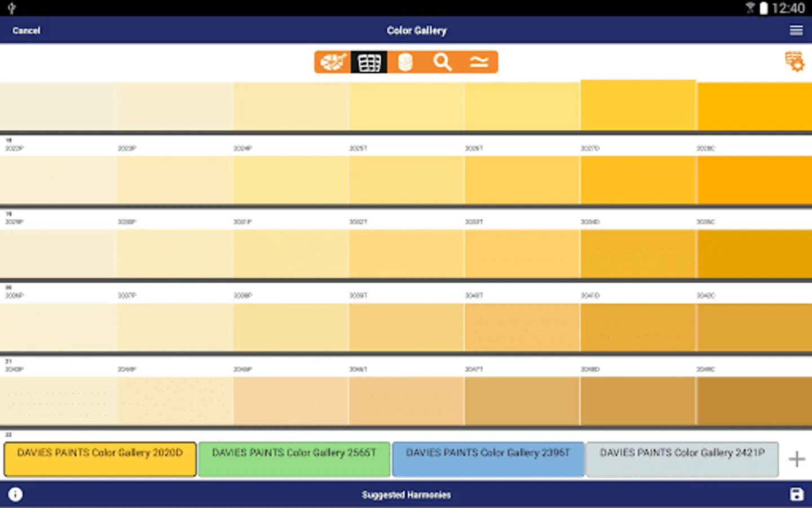Open the paint can product view

(405, 62)
